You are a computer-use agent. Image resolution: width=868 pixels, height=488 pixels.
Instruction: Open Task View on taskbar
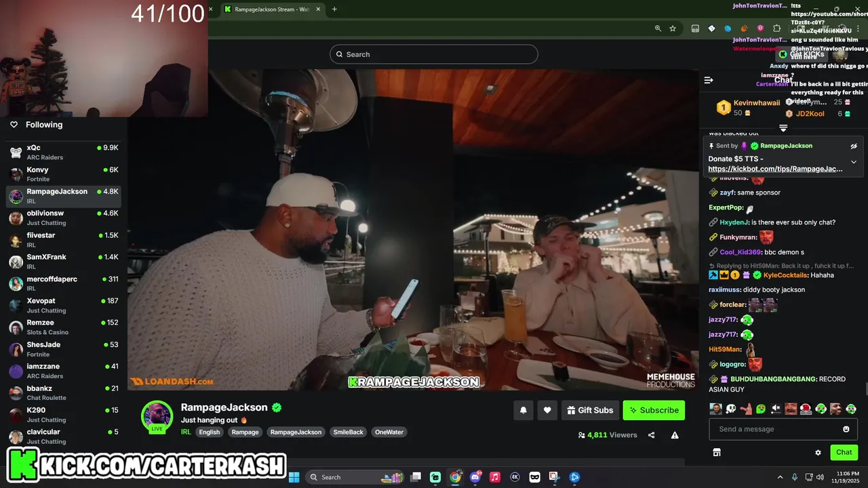416,477
